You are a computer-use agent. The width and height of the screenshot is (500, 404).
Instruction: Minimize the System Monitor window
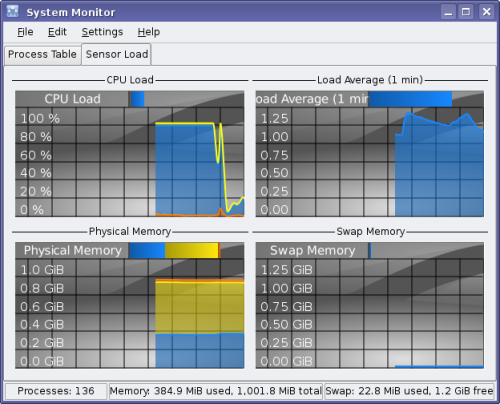448,12
